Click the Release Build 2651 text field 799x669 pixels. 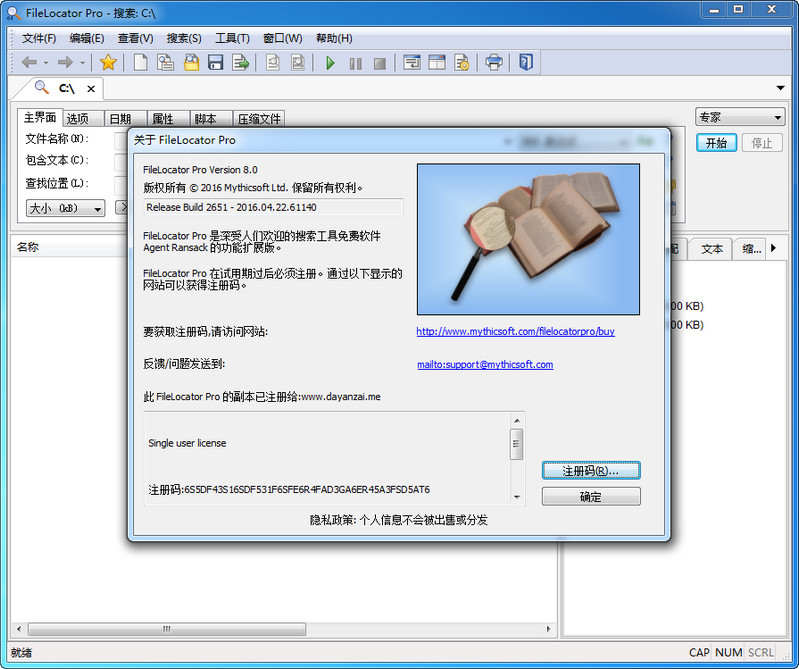[273, 207]
